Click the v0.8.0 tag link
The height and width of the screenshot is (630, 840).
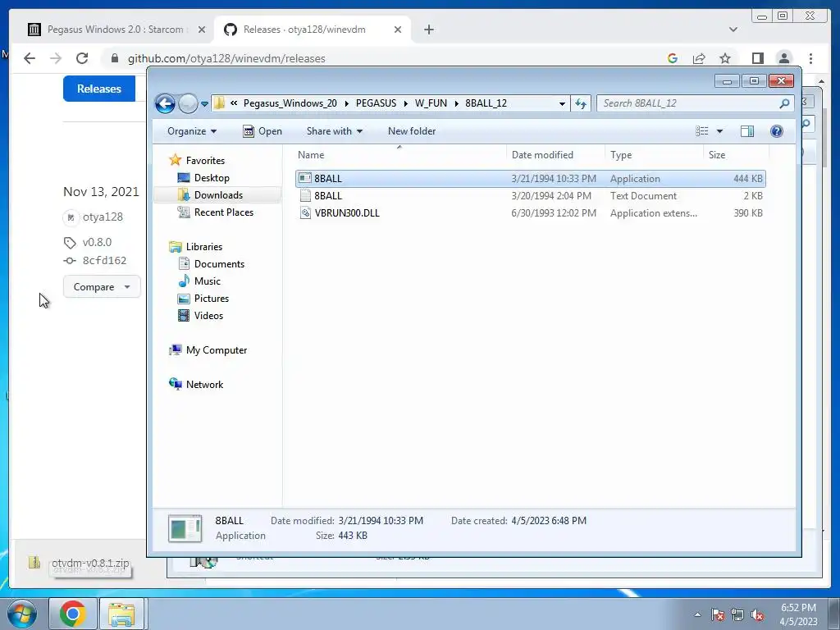pos(97,242)
